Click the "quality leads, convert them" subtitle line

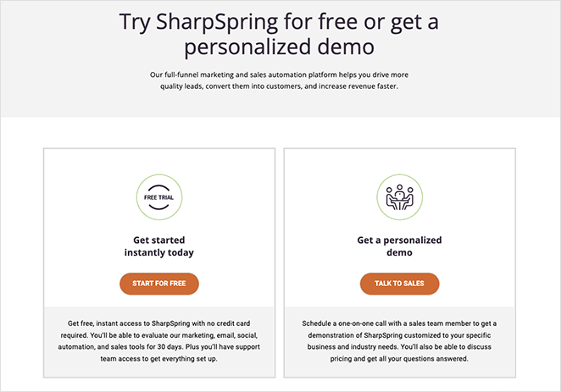[280, 86]
